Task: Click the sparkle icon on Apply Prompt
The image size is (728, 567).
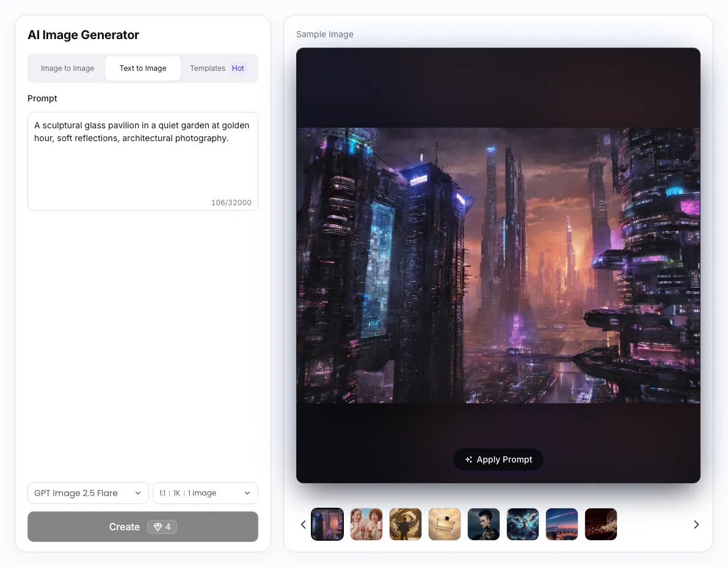Action: tap(468, 459)
